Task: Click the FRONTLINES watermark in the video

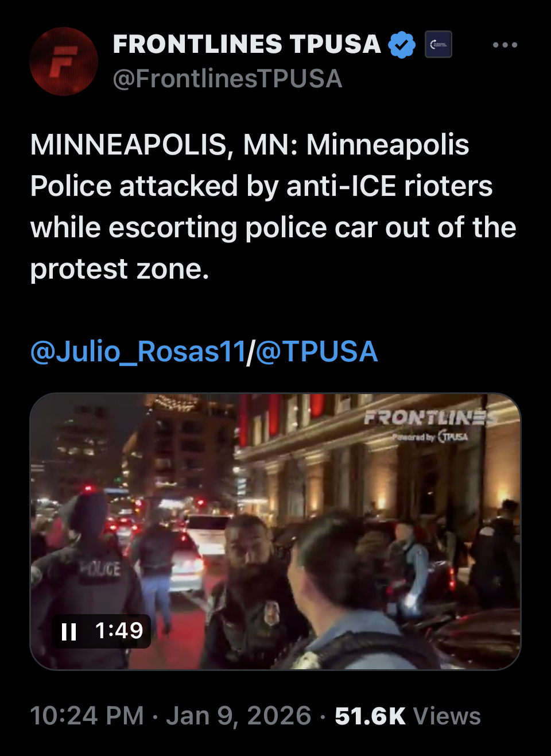Action: [430, 418]
